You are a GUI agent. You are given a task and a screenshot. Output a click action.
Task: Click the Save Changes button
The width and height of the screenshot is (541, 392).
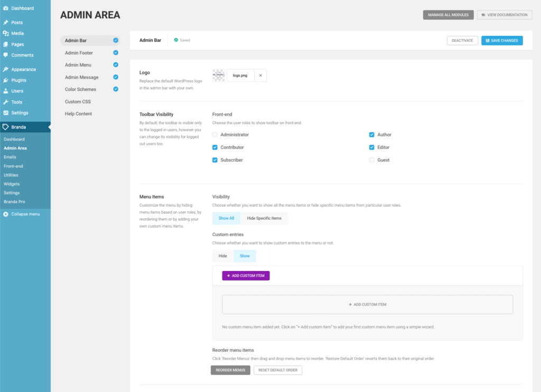tap(502, 41)
